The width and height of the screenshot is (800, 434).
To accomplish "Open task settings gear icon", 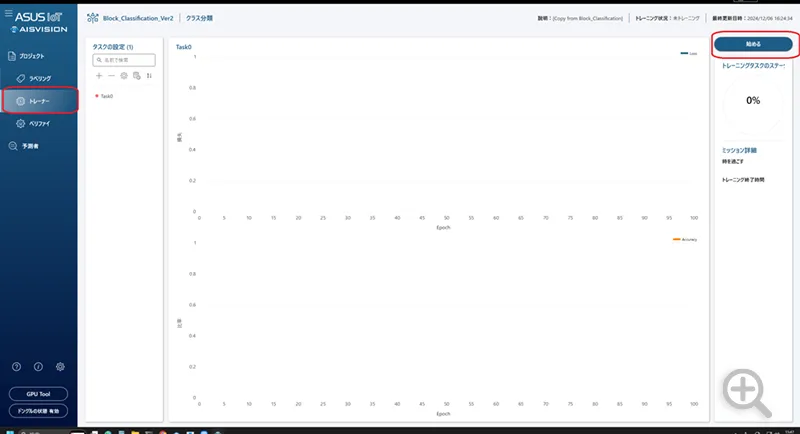I will tap(124, 75).
